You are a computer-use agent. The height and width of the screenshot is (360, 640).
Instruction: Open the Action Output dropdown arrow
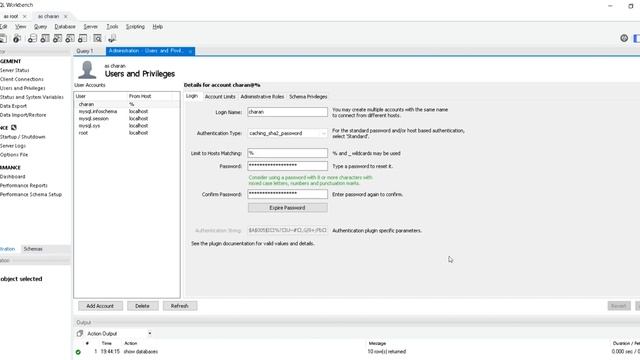150,333
